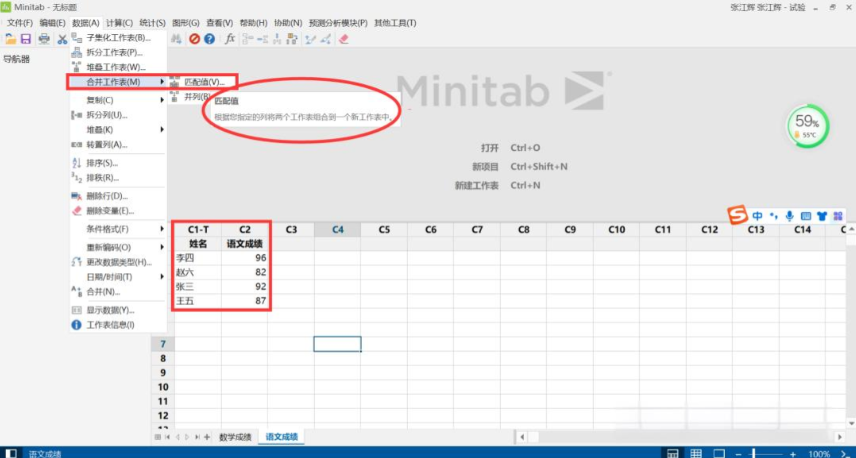This screenshot has width=856, height=458.
Task: Click the red Cancel icon in toolbar
Action: pos(194,39)
